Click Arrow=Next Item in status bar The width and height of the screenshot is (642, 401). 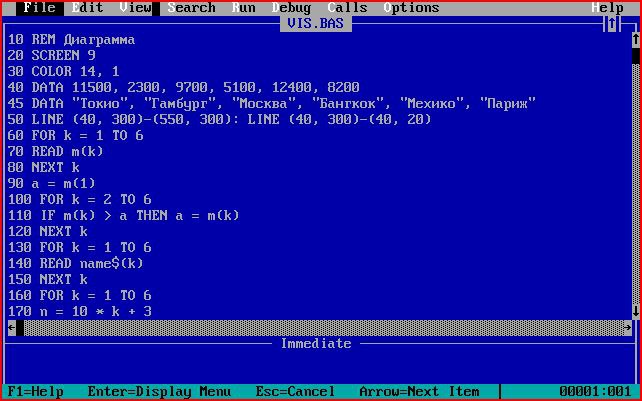coord(419,391)
